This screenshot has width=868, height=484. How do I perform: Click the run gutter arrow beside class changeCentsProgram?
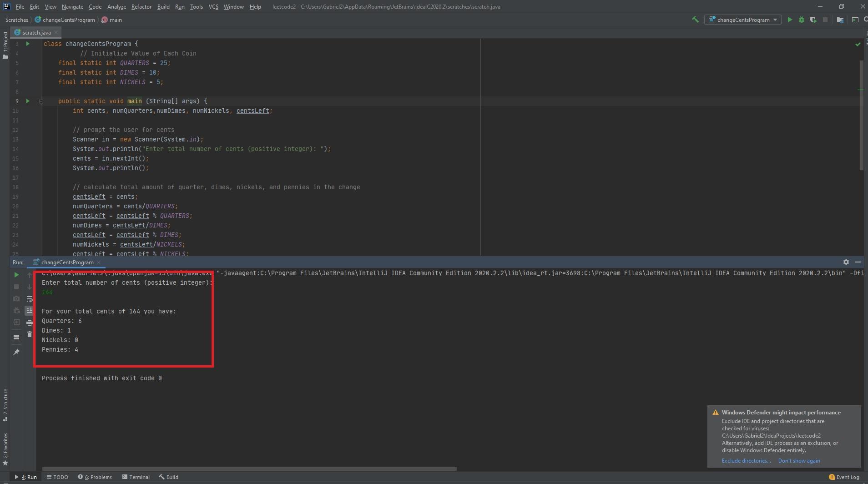[x=28, y=44]
